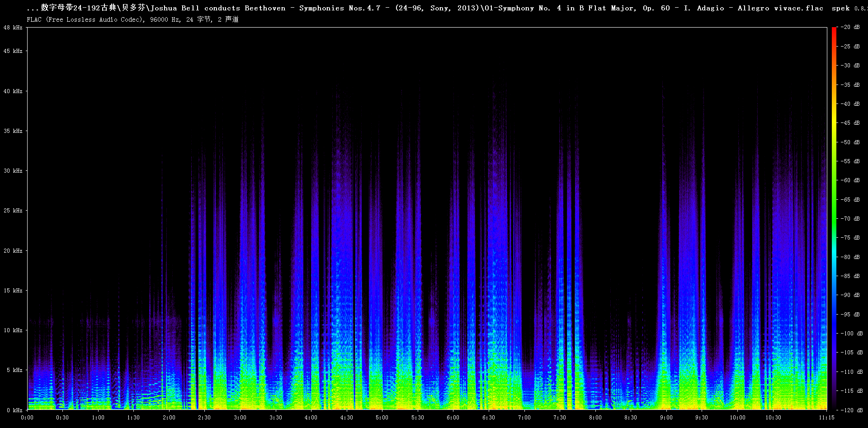Click the 0:00 start time label

(27, 418)
